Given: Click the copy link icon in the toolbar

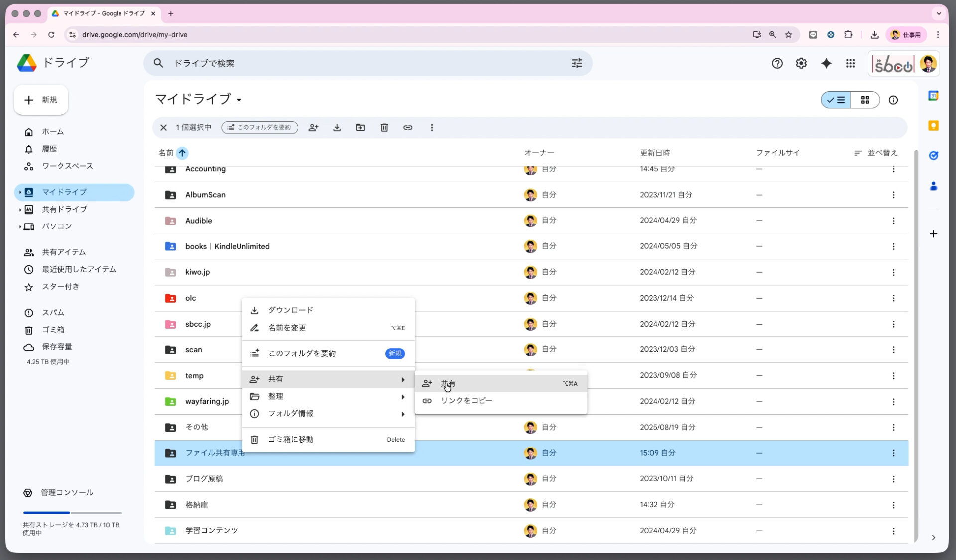Looking at the screenshot, I should click(408, 128).
